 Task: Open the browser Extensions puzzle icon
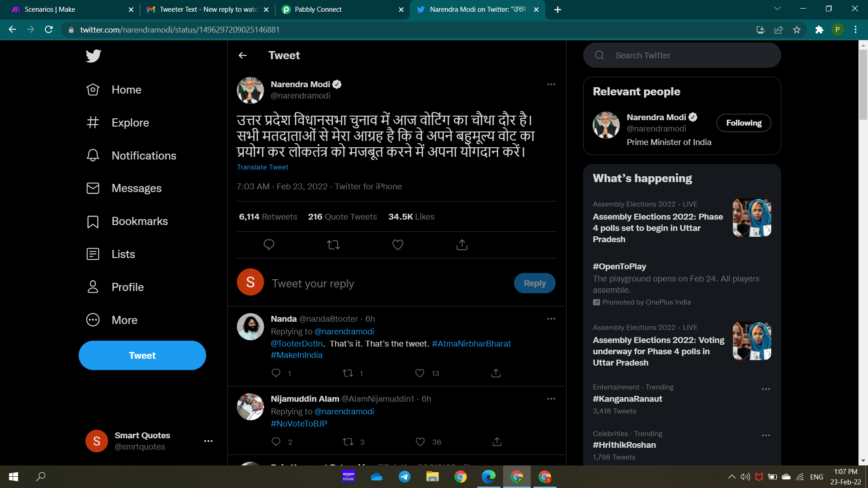pos(819,29)
